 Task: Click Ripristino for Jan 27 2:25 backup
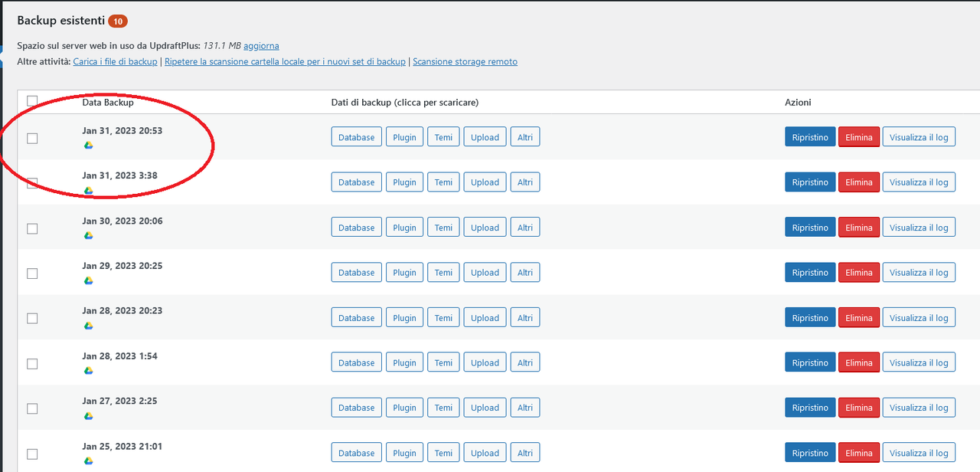coord(810,408)
